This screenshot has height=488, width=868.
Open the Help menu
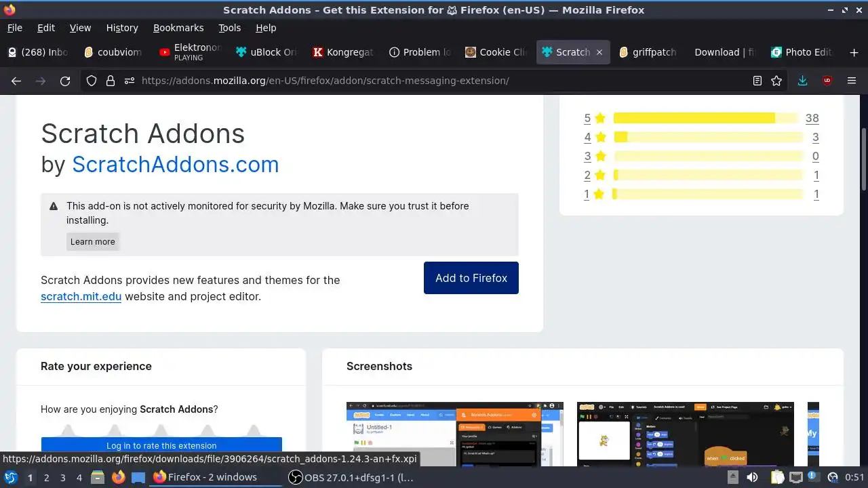[266, 28]
